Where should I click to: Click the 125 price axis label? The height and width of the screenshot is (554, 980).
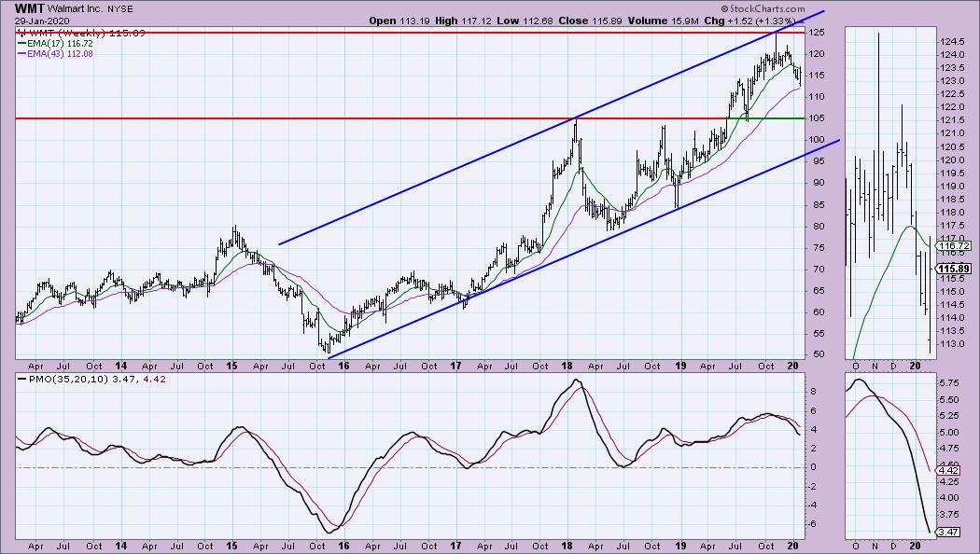pos(818,33)
